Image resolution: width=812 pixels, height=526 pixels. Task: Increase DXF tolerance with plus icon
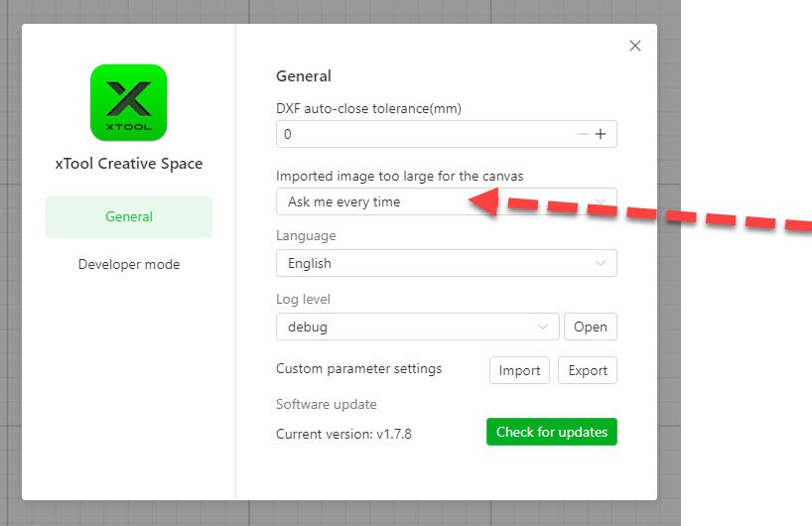click(x=601, y=134)
